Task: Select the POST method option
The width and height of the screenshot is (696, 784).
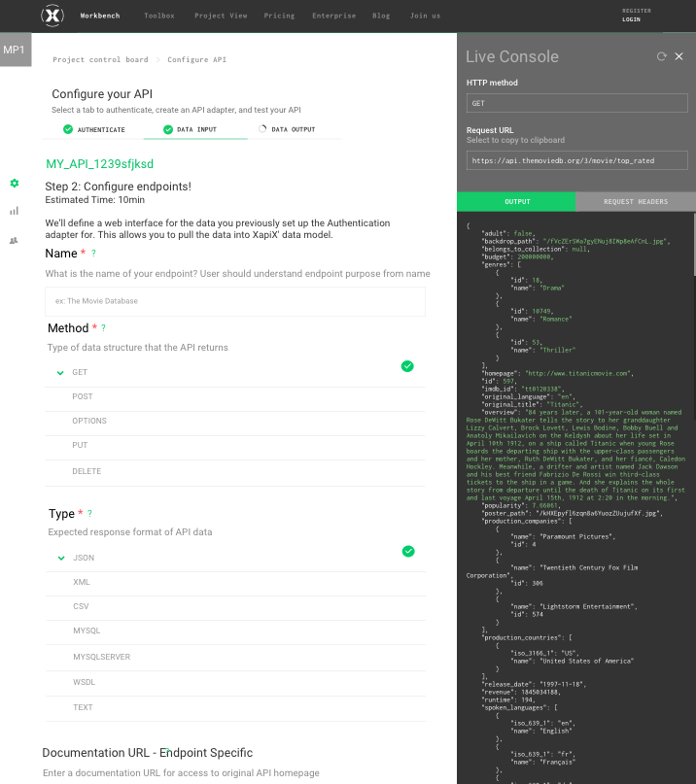Action: coord(235,397)
